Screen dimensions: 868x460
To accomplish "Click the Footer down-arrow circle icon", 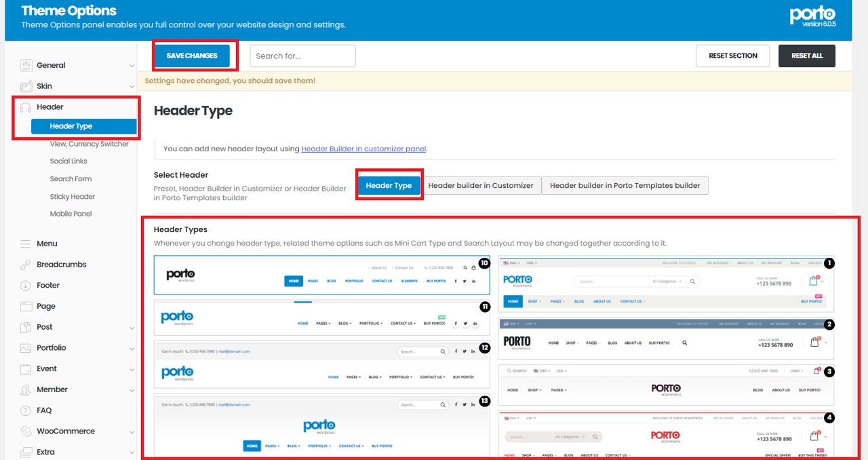I will (26, 286).
